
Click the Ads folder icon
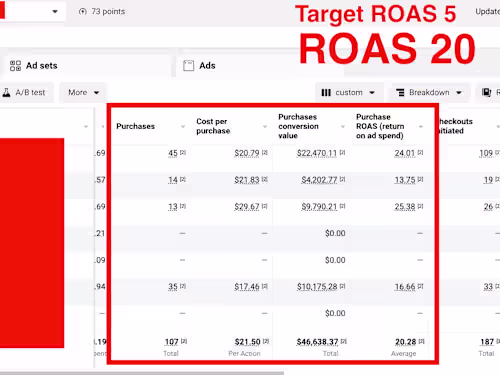click(x=188, y=66)
